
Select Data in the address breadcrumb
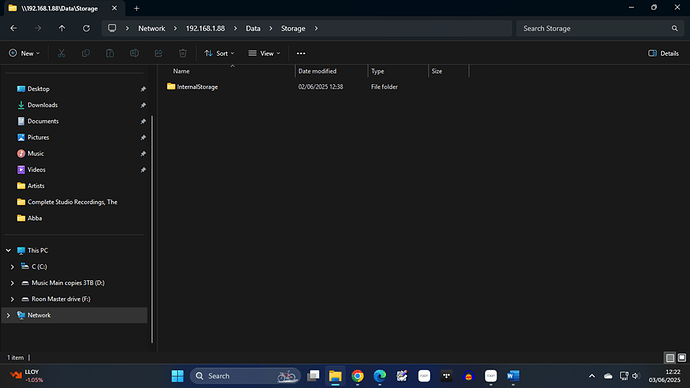point(253,28)
